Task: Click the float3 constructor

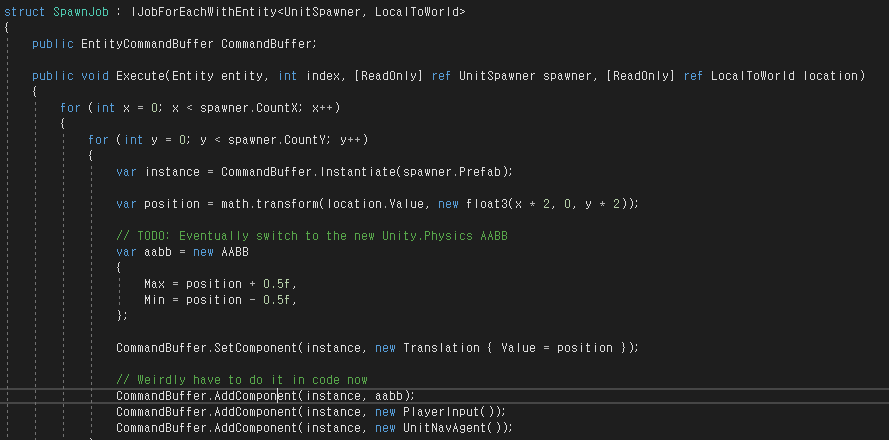Action: point(486,204)
